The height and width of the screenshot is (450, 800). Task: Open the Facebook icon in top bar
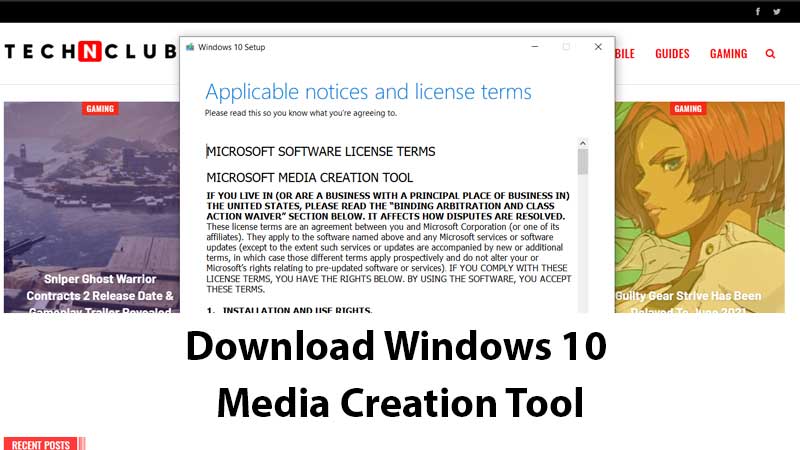pos(758,11)
